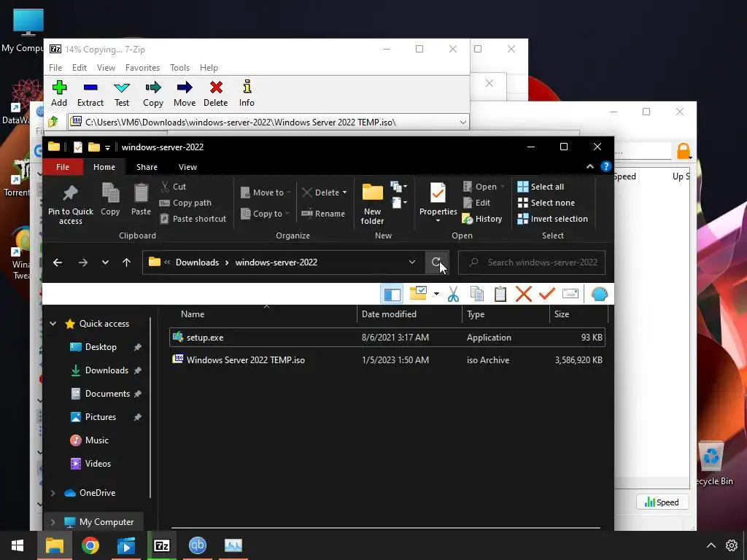Switch to the View ribbon tab
Viewport: 747px width, 560px height.
click(x=187, y=167)
